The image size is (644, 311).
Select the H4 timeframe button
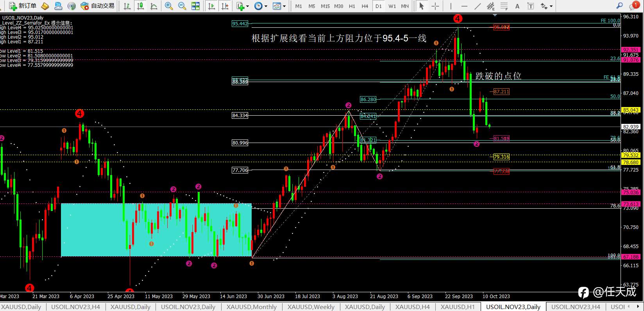point(365,6)
